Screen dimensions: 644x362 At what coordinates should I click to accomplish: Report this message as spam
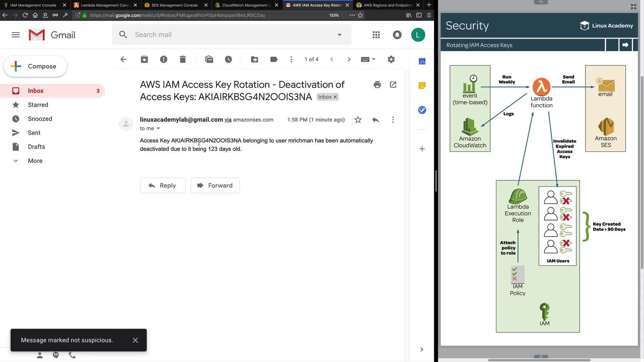[163, 59]
